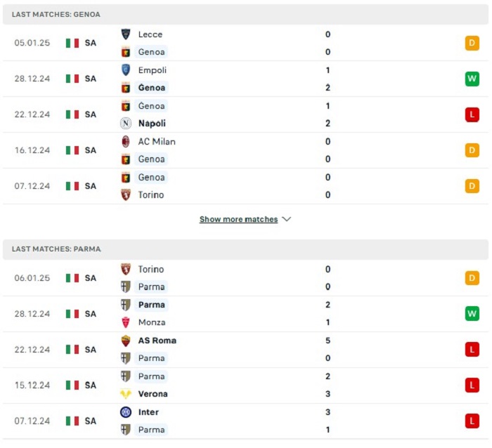
Task: Click the red L badge for Inter-Parma
Action: click(x=472, y=421)
